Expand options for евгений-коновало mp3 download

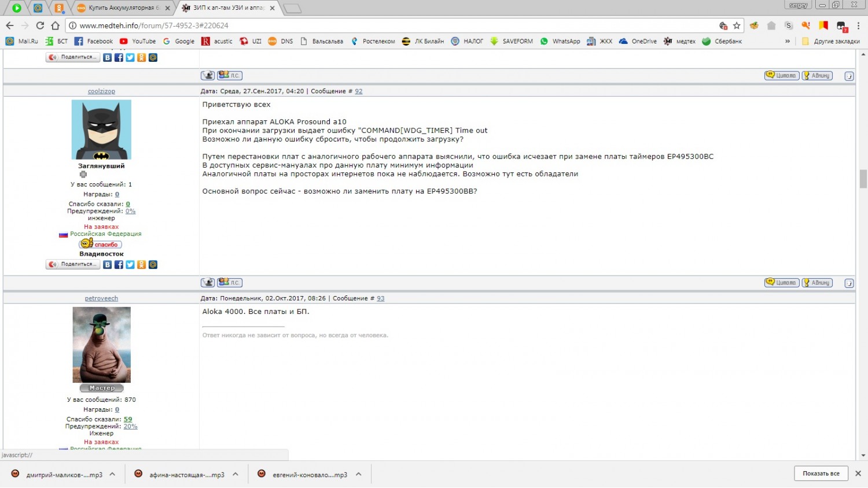click(x=359, y=474)
